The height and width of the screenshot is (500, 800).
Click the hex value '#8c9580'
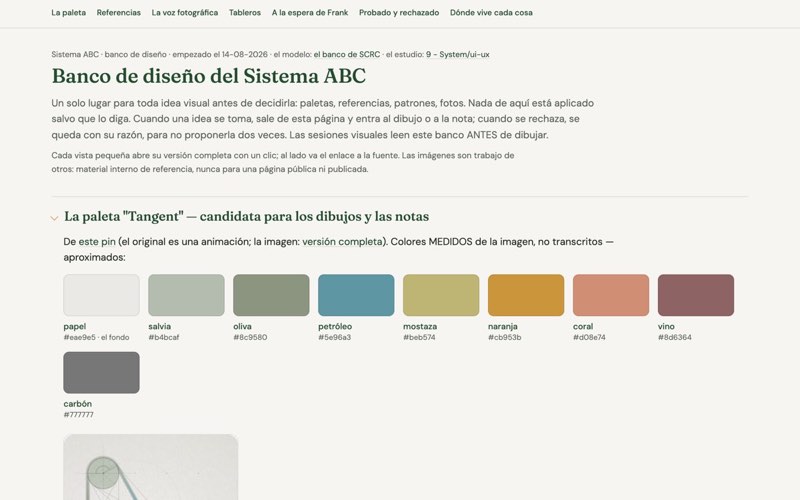(250, 337)
